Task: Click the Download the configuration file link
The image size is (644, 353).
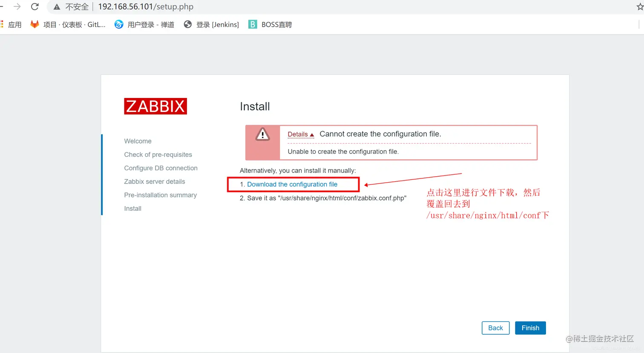Action: pyautogui.click(x=293, y=184)
